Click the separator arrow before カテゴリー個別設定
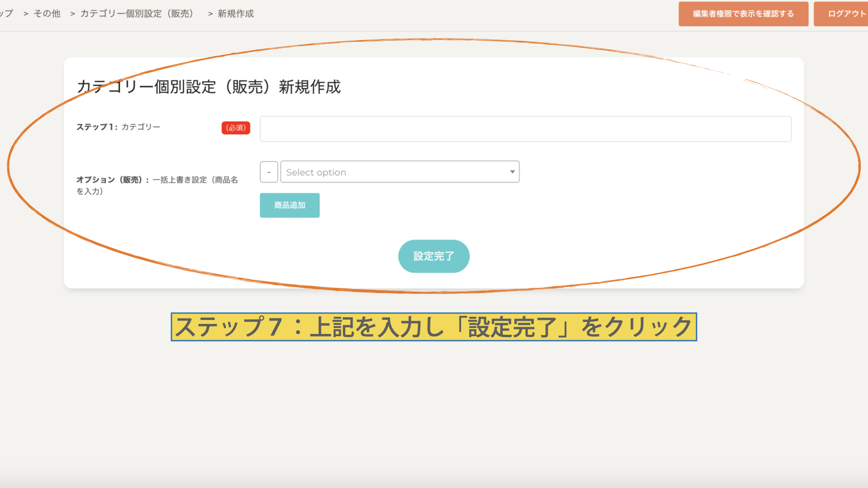 pos(72,14)
